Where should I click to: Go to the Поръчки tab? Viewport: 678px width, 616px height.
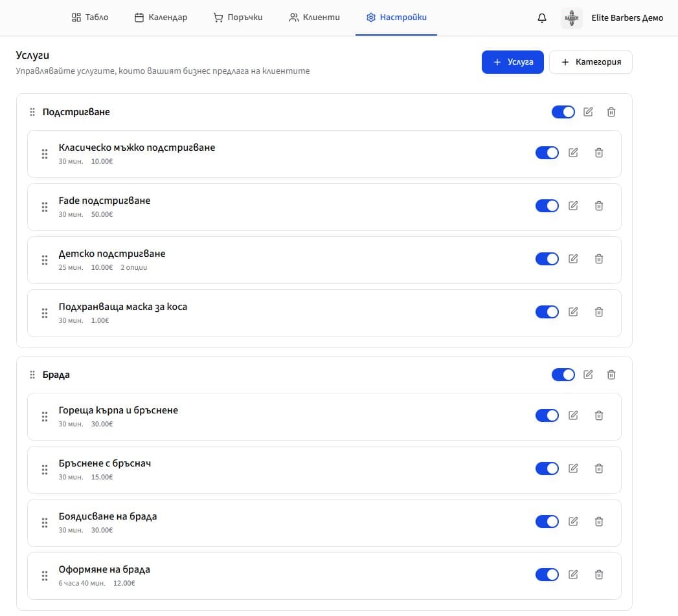tap(238, 17)
